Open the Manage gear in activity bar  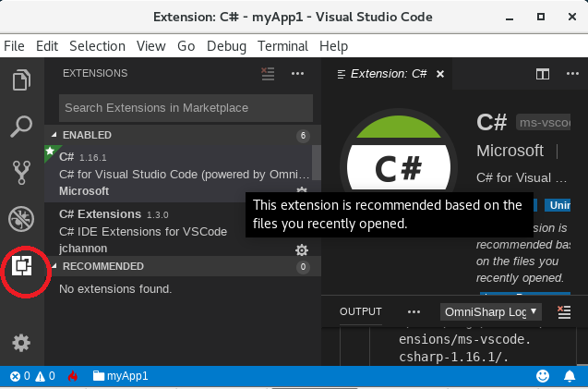click(x=21, y=343)
